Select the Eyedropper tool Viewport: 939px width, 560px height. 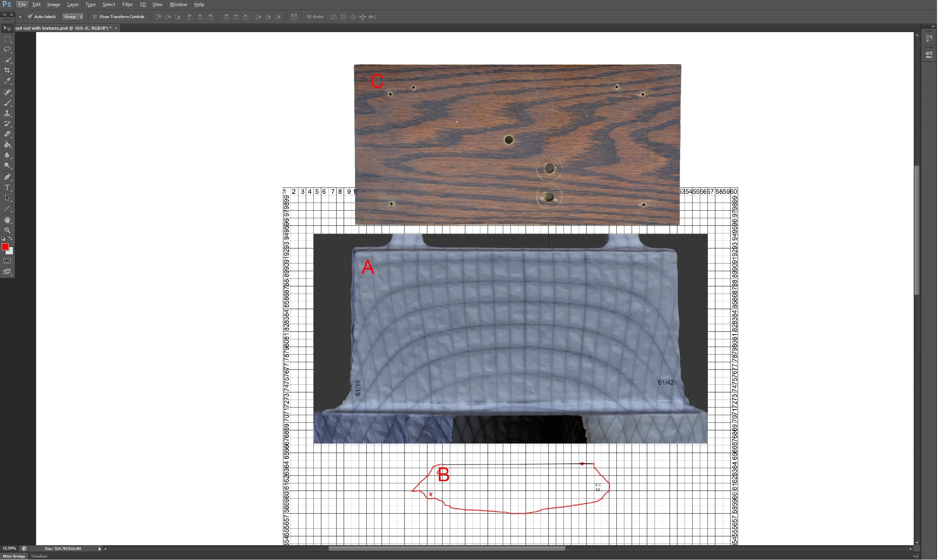point(7,81)
